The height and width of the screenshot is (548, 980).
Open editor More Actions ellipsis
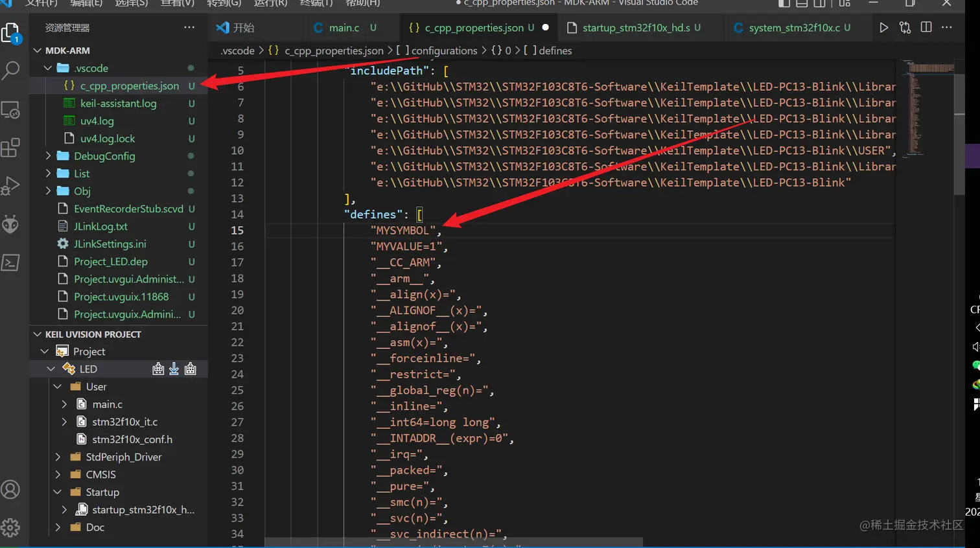pyautogui.click(x=947, y=27)
